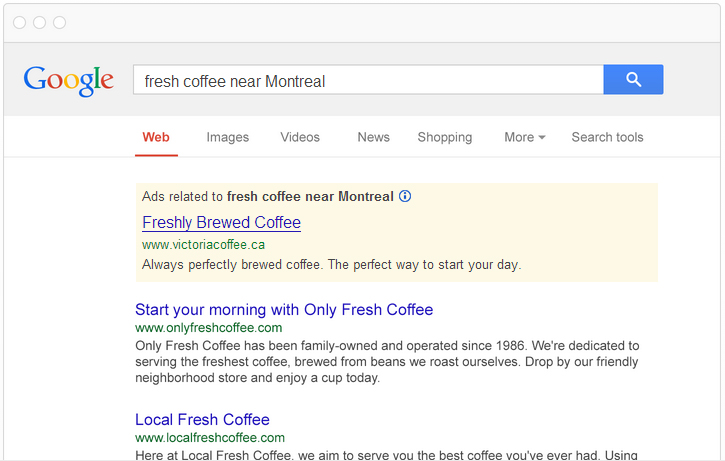Click the first gray window circle
This screenshot has height=461, width=725.
[x=19, y=22]
